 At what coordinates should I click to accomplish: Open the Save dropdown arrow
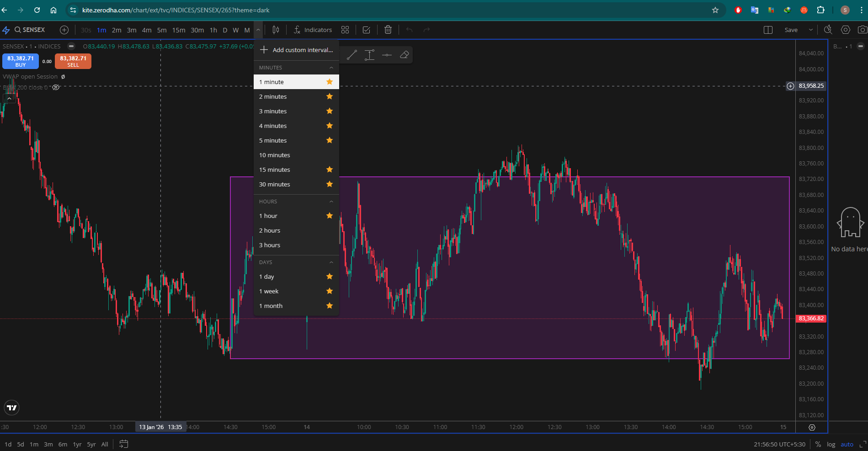[x=811, y=30]
